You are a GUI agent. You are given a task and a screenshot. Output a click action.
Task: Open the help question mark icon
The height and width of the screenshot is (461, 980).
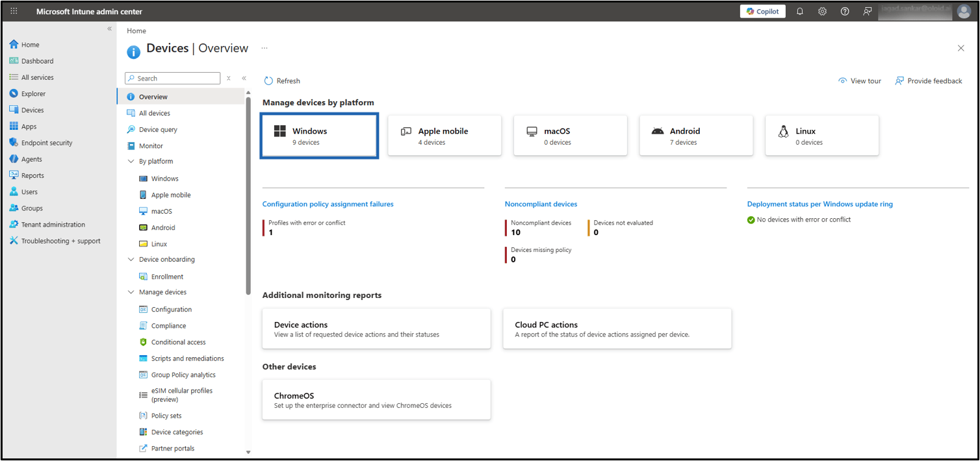(845, 12)
